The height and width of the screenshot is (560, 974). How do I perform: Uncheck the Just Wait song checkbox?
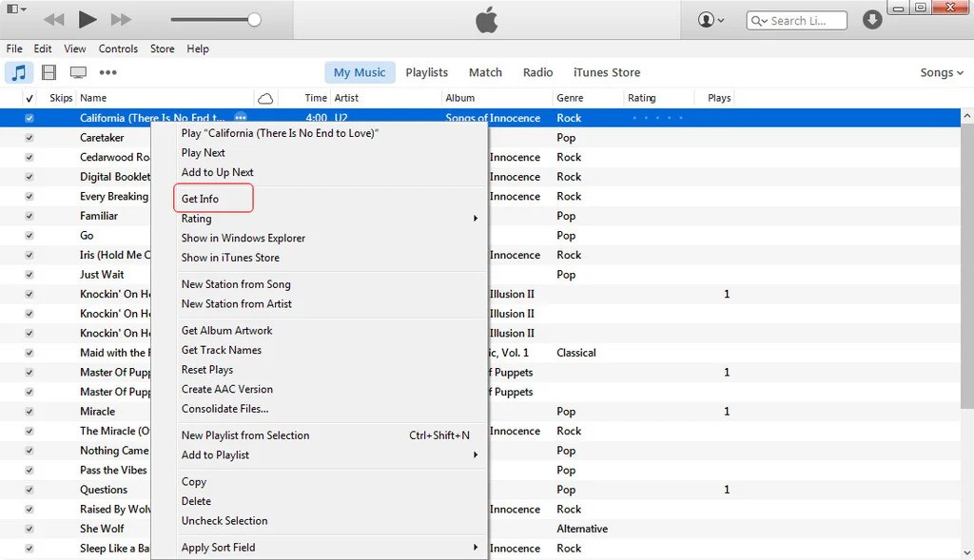click(29, 274)
